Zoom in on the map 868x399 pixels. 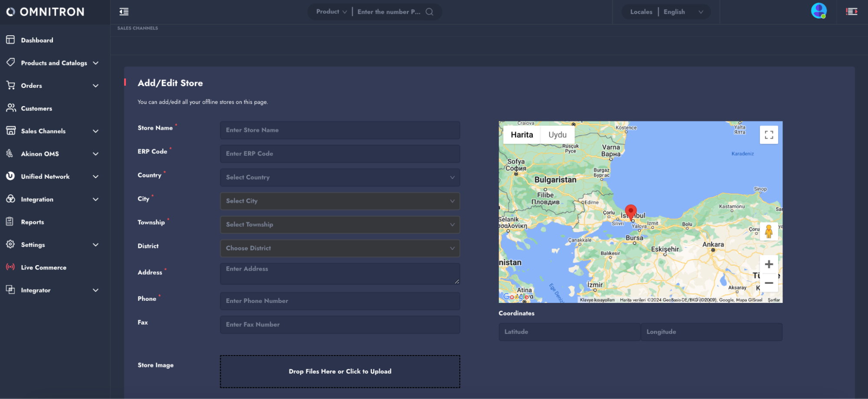769,264
